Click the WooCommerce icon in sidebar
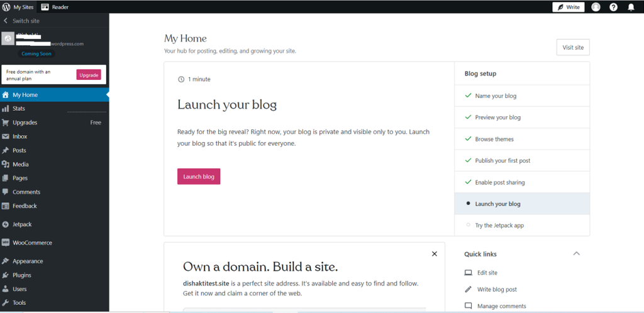The image size is (644, 313). tap(6, 243)
